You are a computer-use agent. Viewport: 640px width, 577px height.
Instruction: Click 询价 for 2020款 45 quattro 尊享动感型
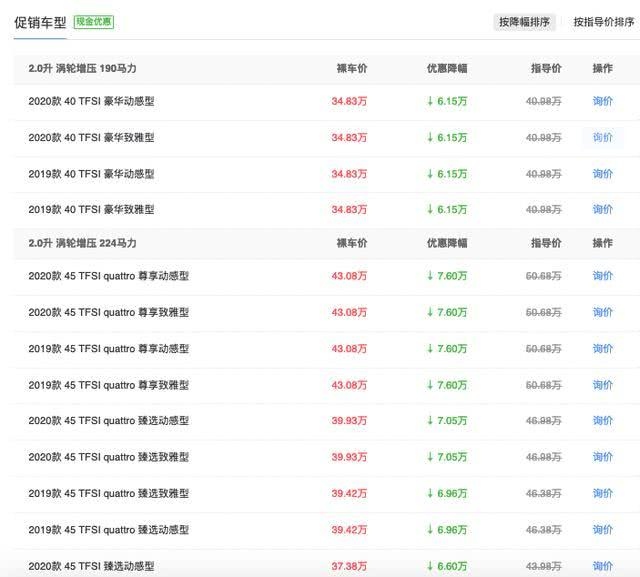point(602,276)
